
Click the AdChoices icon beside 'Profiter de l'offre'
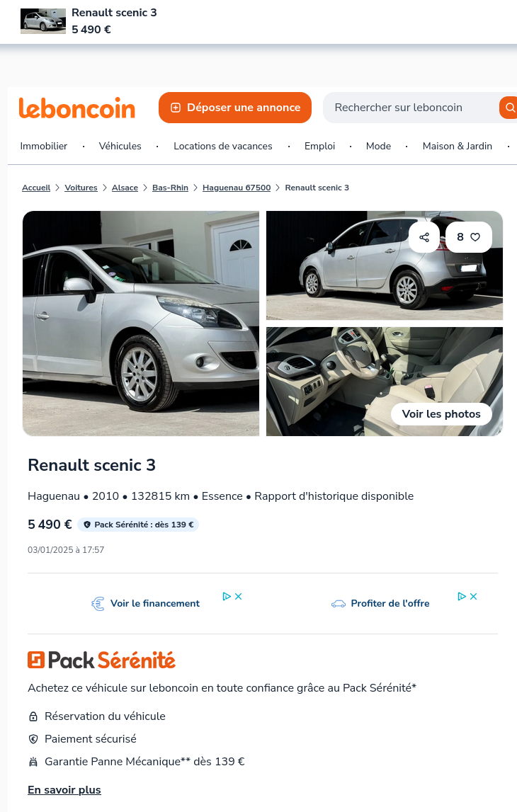(x=462, y=597)
